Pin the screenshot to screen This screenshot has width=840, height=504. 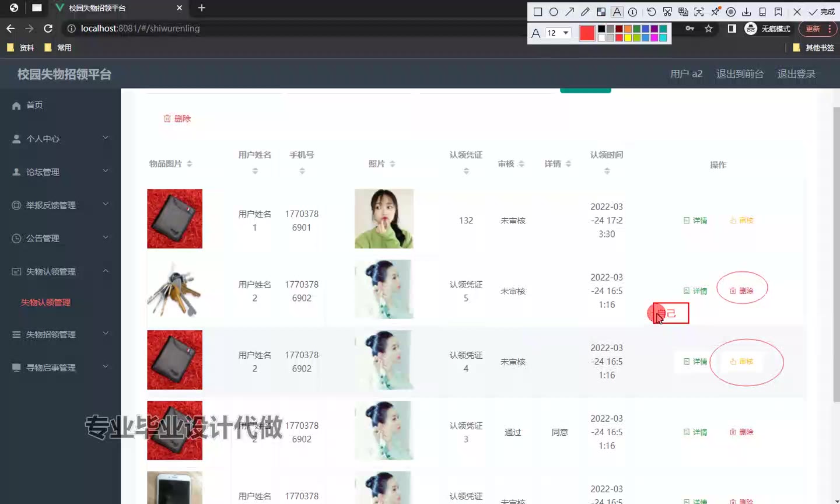715,12
